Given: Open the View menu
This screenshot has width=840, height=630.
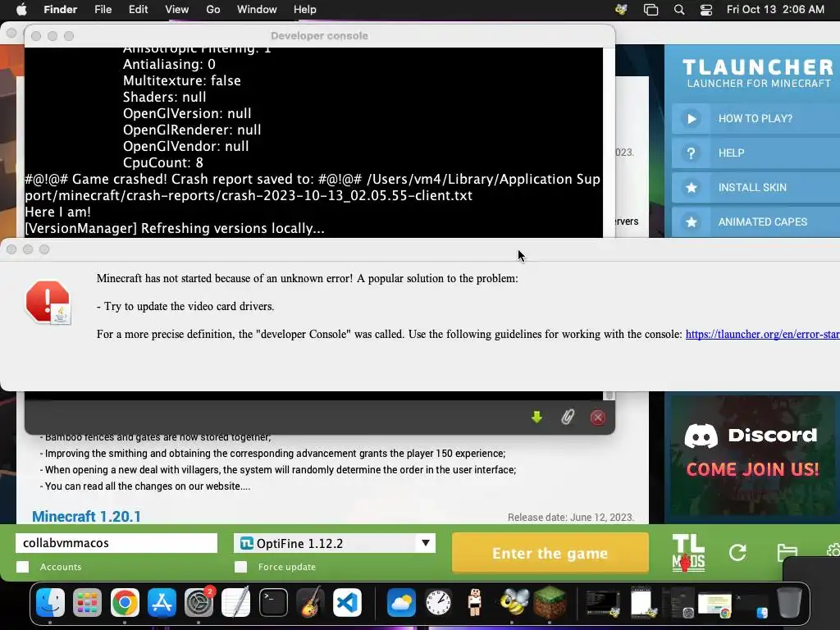Looking at the screenshot, I should click(177, 10).
